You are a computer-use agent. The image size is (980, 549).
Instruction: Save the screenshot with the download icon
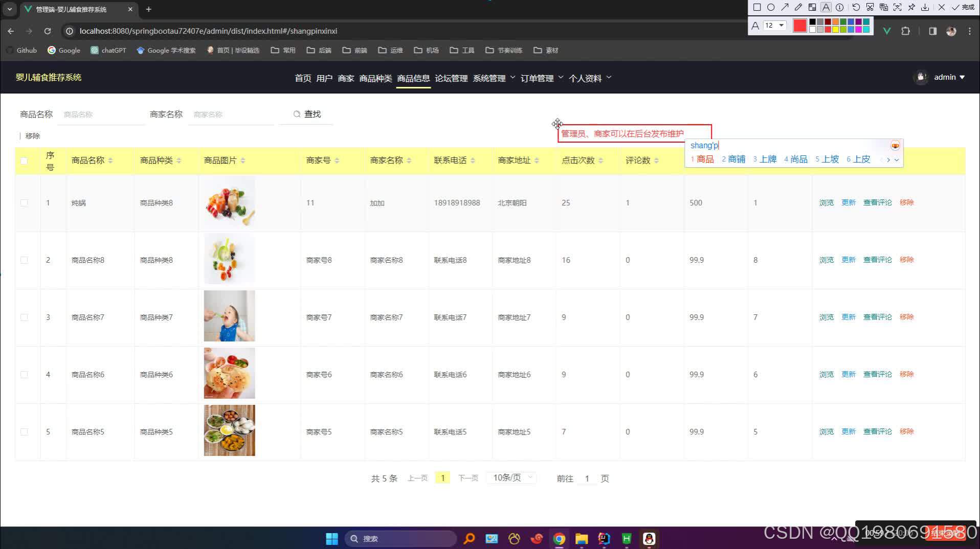pyautogui.click(x=926, y=8)
